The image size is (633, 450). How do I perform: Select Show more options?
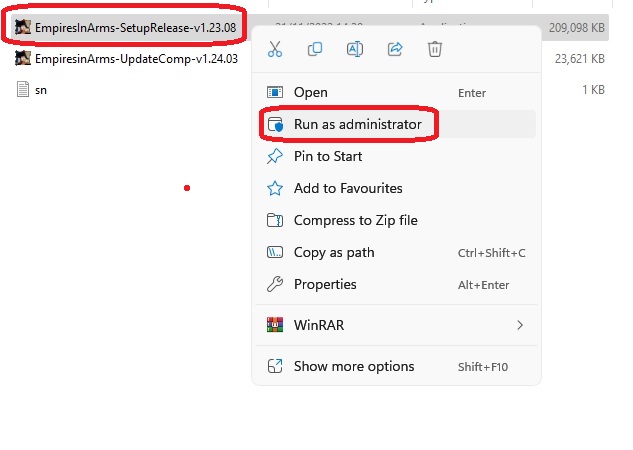click(x=396, y=366)
